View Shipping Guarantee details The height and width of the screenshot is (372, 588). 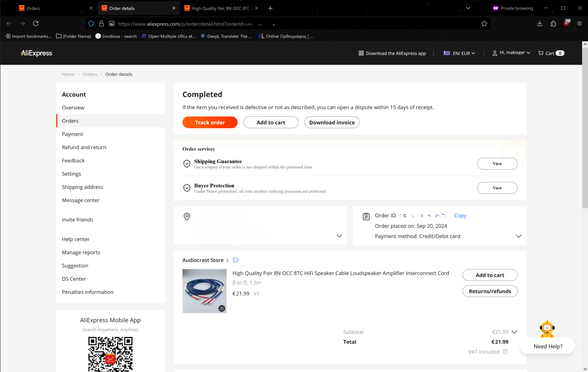point(497,164)
